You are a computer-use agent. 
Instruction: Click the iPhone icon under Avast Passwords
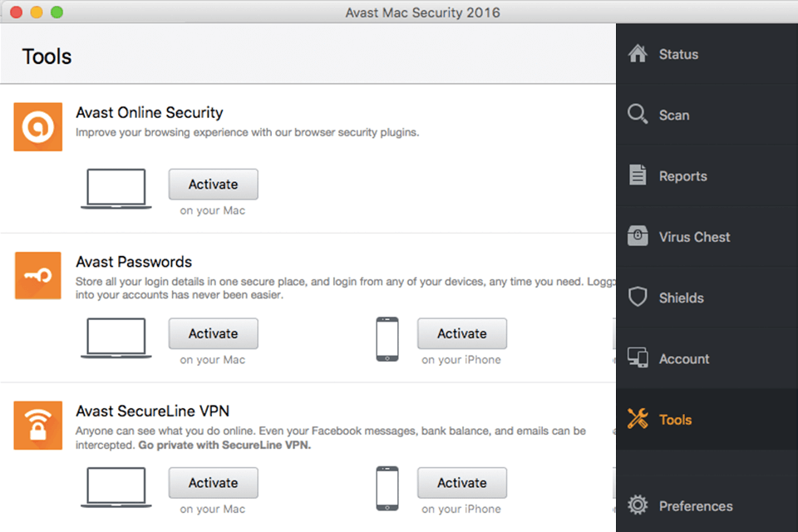[x=387, y=339]
